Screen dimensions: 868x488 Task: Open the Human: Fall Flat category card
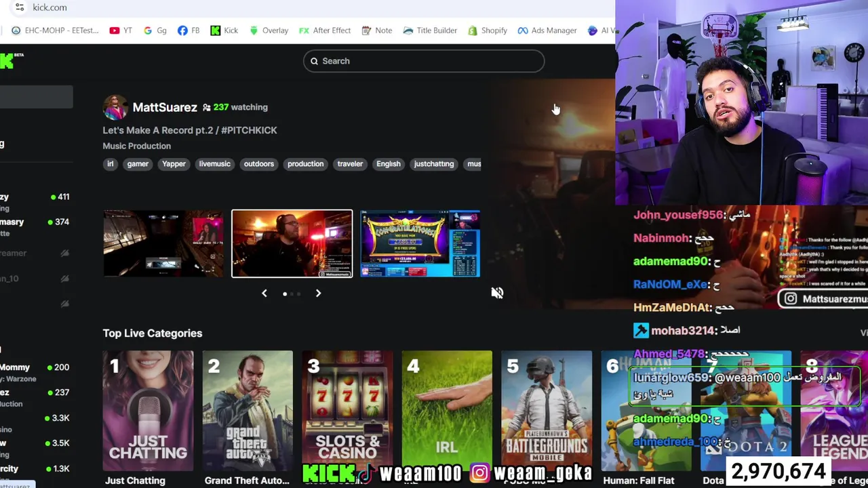point(646,410)
